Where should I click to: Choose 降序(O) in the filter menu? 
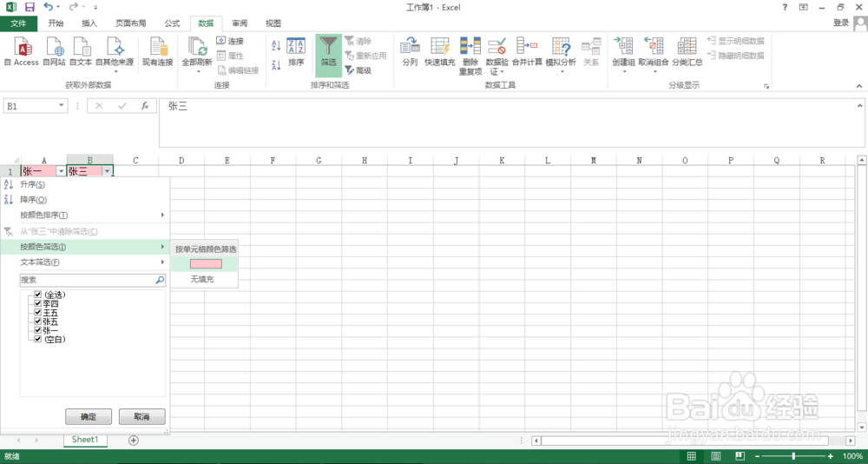pyautogui.click(x=85, y=200)
